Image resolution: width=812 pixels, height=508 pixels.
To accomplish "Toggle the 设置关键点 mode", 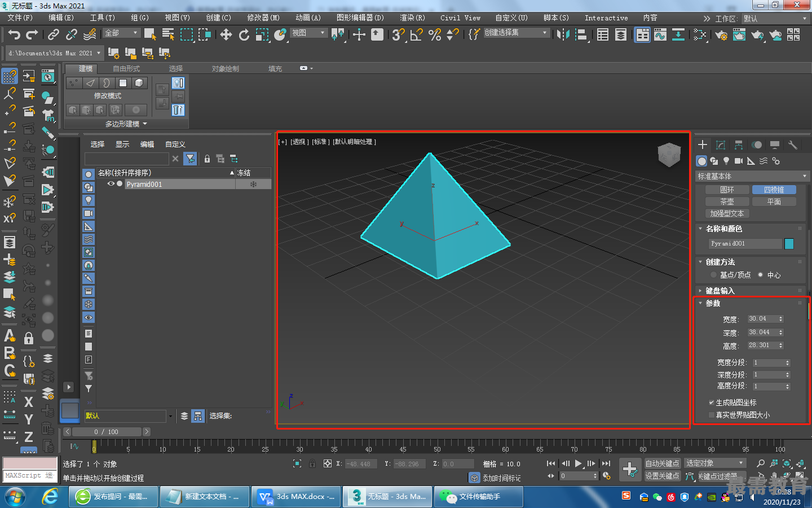I will pos(662,476).
